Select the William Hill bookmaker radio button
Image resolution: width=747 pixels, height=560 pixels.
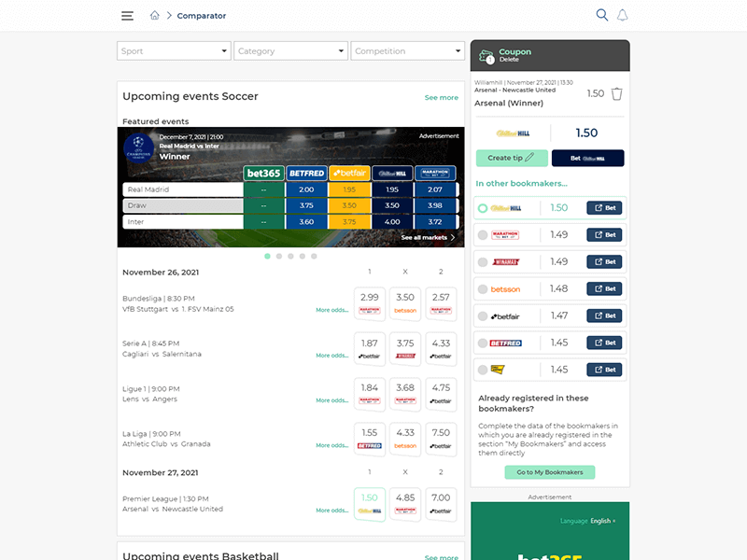483,208
